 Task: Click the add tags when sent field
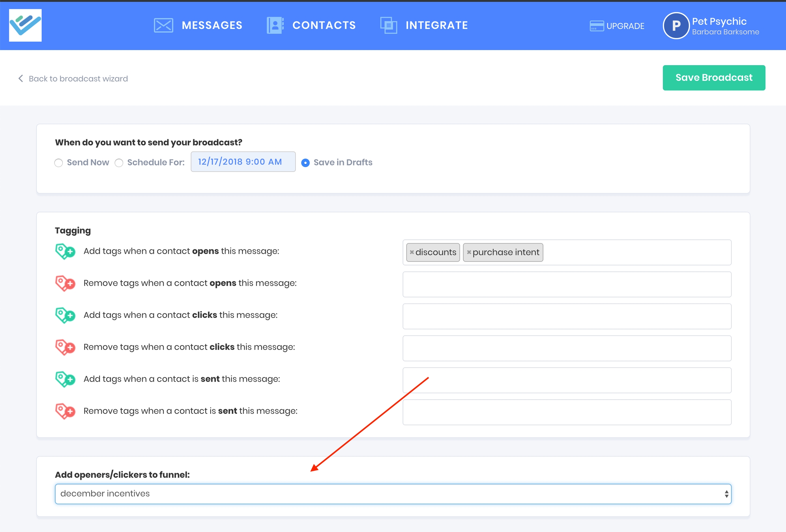pyautogui.click(x=566, y=380)
